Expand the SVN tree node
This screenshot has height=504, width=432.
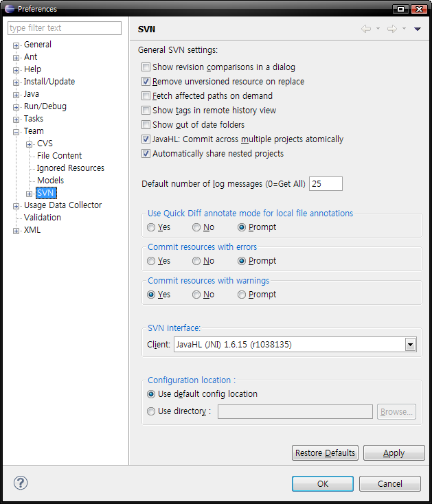(30, 194)
